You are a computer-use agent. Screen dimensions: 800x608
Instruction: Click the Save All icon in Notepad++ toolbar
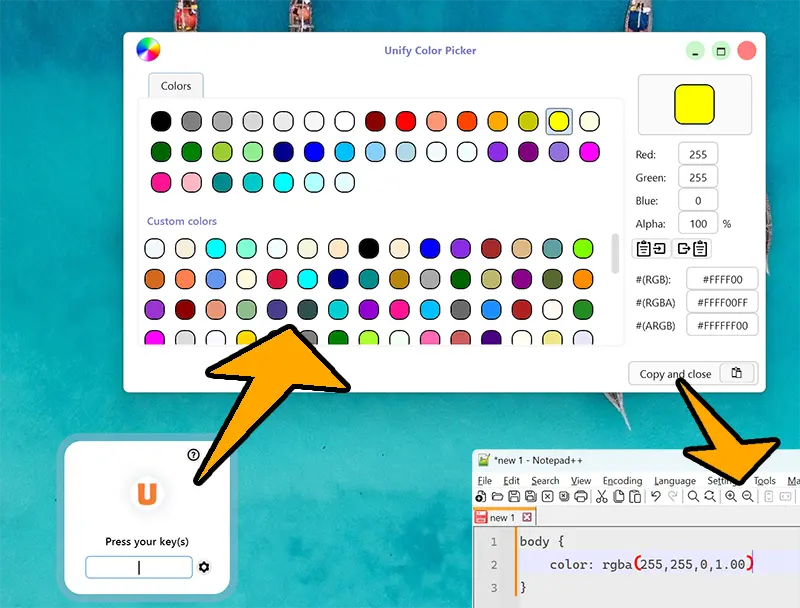click(531, 496)
